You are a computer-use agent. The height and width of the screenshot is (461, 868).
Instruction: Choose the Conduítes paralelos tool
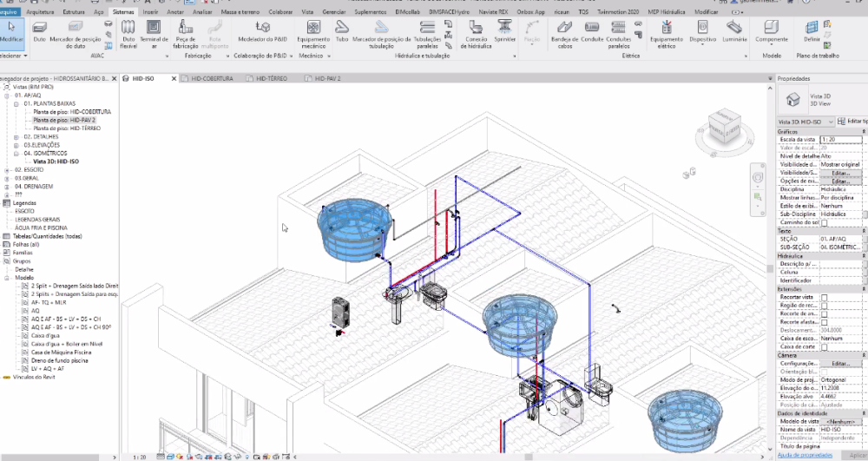(618, 35)
